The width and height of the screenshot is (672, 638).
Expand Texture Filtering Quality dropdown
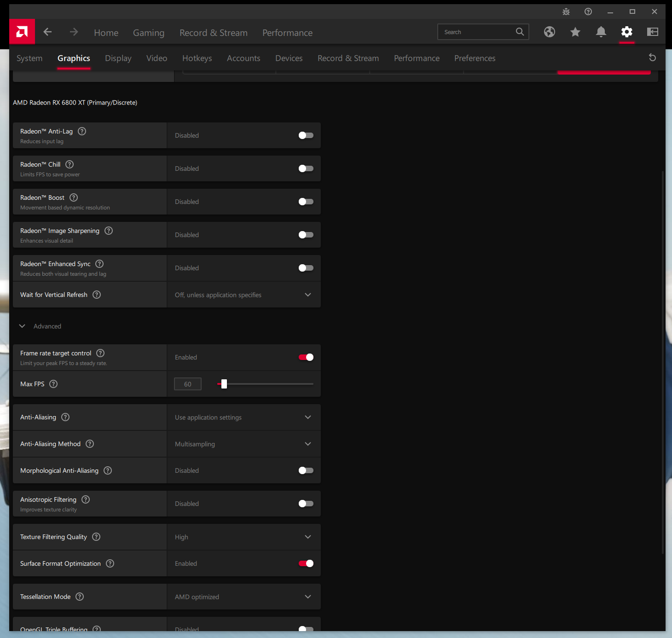[x=243, y=537]
